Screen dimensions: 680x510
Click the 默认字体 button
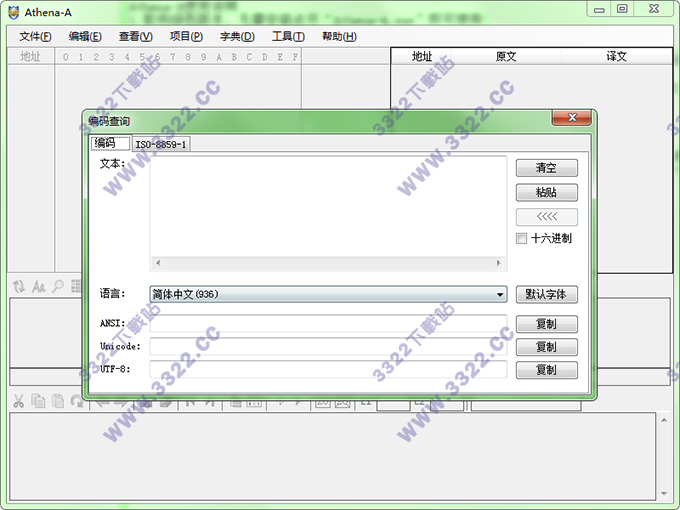[546, 294]
